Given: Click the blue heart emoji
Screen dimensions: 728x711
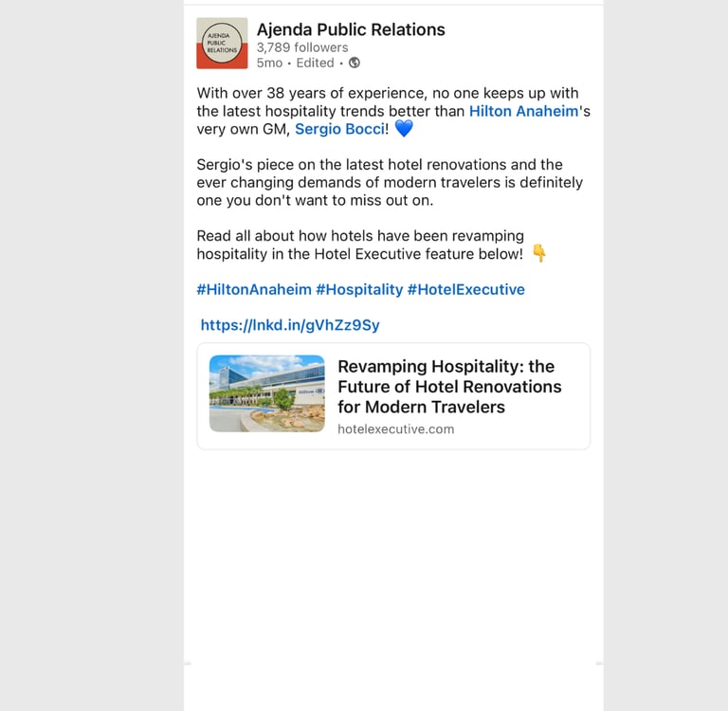Looking at the screenshot, I should (x=404, y=128).
